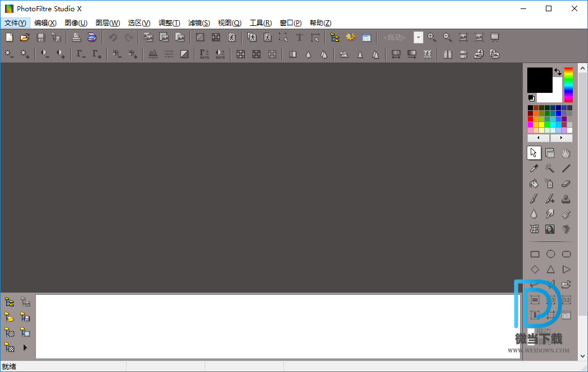Pick the red swatch in the palette
Viewport: 588px width, 372px height.
530,119
